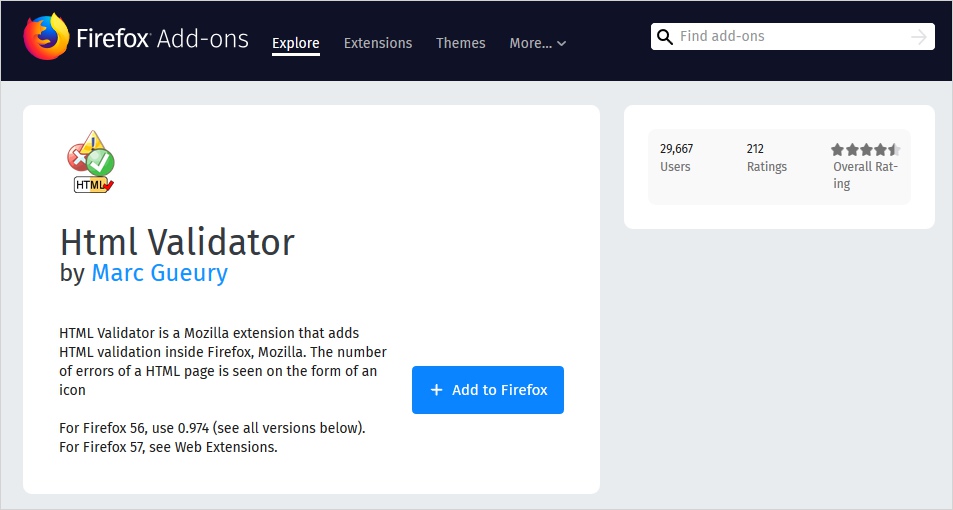Screen dimensions: 953x510
Task: Switch to the Explore tab
Action: click(x=295, y=43)
